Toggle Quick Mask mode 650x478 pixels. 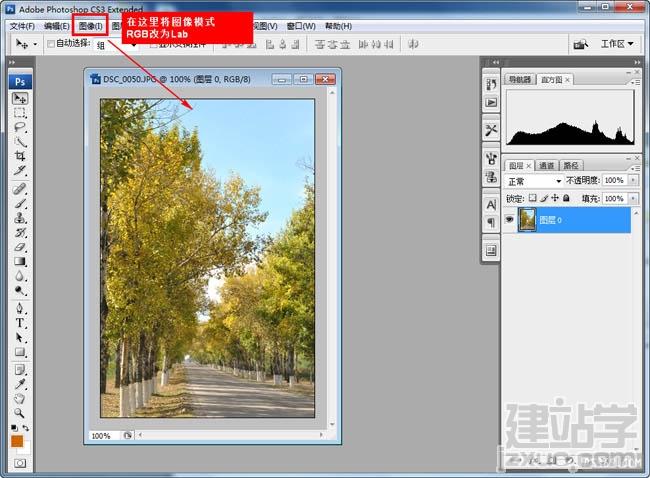[x=20, y=463]
